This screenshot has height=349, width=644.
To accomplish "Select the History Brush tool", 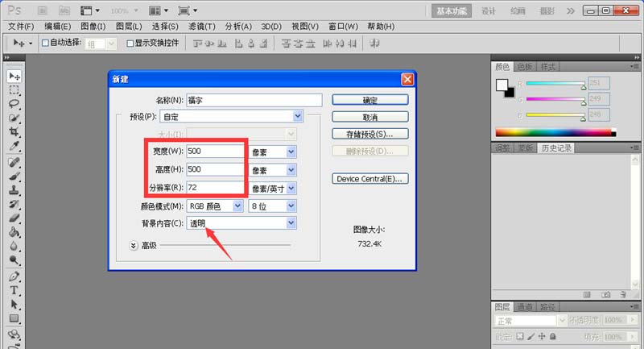I will [14, 204].
